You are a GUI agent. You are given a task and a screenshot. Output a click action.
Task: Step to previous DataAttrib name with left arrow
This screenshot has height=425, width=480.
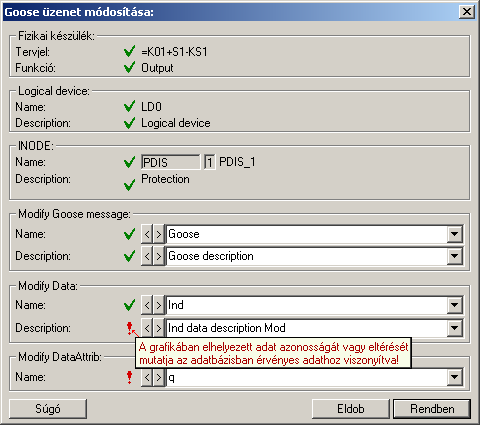pyautogui.click(x=147, y=377)
